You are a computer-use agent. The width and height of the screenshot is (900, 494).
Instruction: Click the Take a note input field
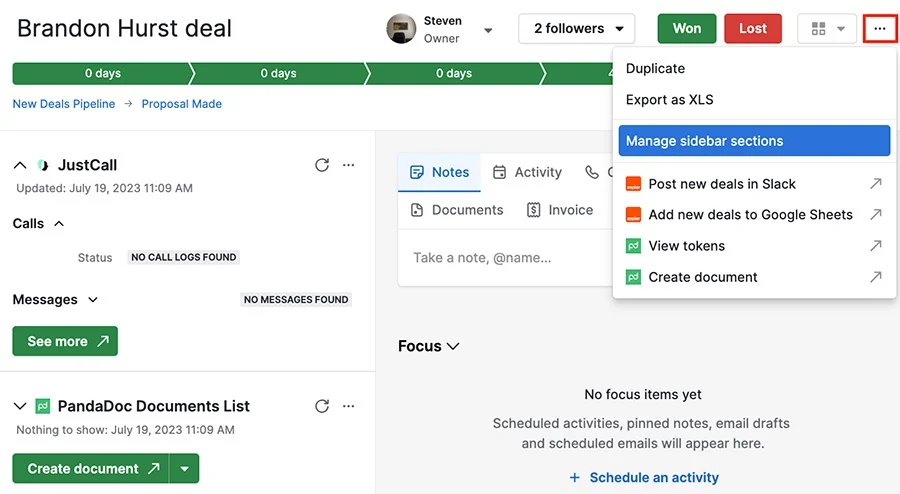point(505,258)
